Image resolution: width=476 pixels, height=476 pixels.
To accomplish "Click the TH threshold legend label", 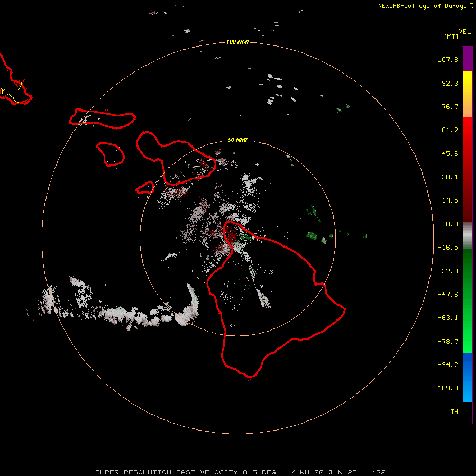I will pos(454,412).
